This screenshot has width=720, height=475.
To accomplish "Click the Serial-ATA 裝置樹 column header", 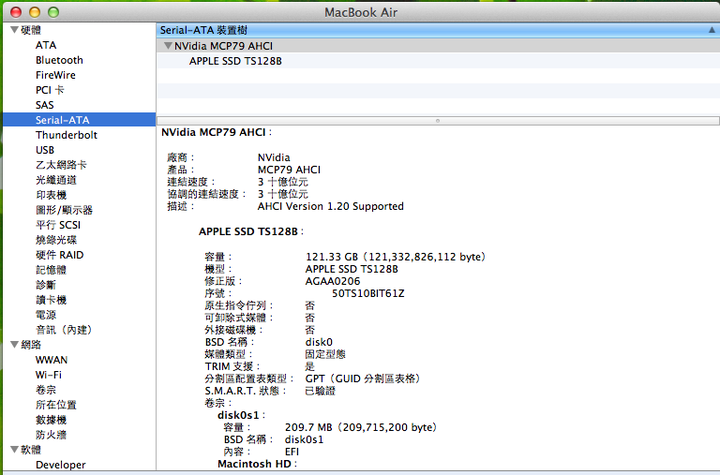I will point(438,30).
